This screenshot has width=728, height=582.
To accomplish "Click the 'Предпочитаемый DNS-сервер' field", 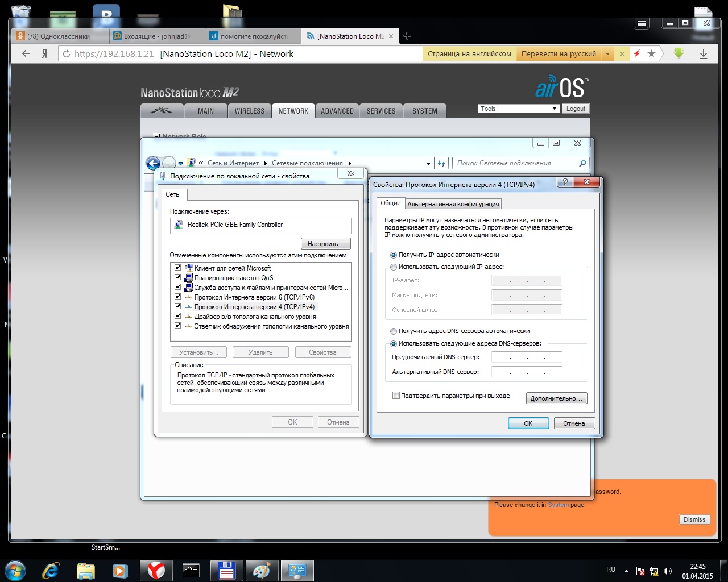I will [527, 357].
